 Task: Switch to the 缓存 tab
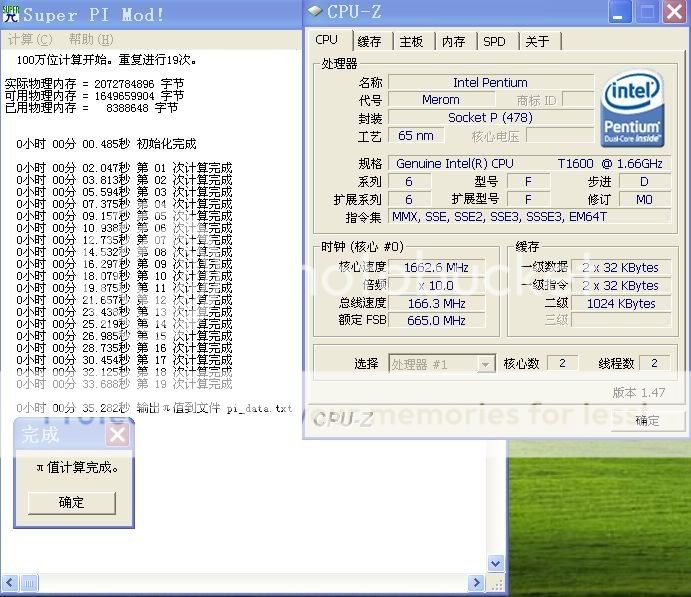click(369, 42)
